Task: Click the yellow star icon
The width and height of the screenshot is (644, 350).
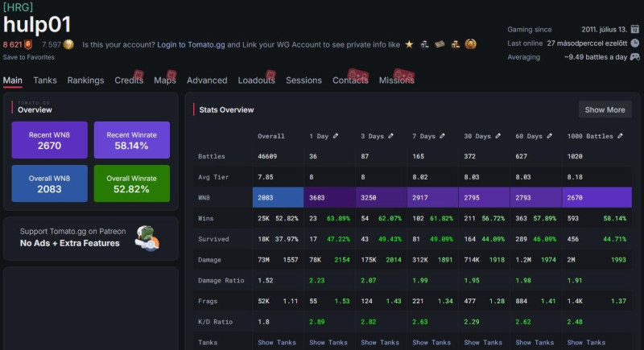Action: [409, 44]
